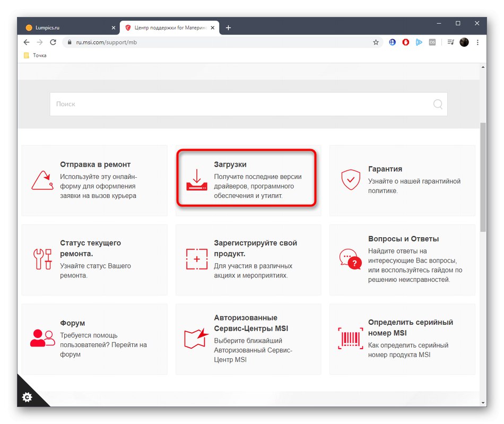504x424 pixels.
Task: Open the media control playlist icon
Action: click(x=450, y=42)
